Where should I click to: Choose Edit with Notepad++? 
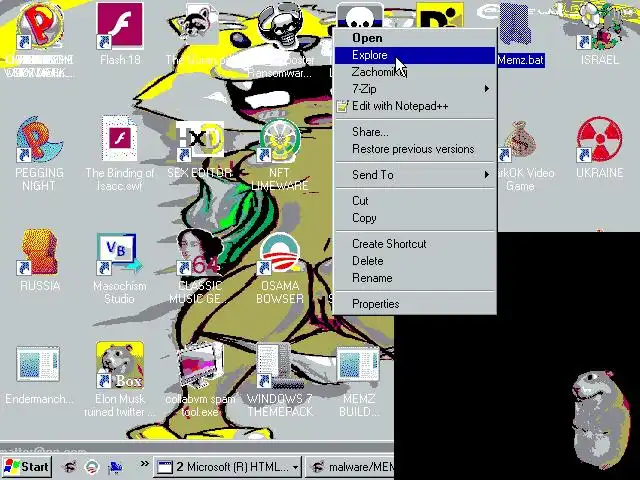click(415, 106)
